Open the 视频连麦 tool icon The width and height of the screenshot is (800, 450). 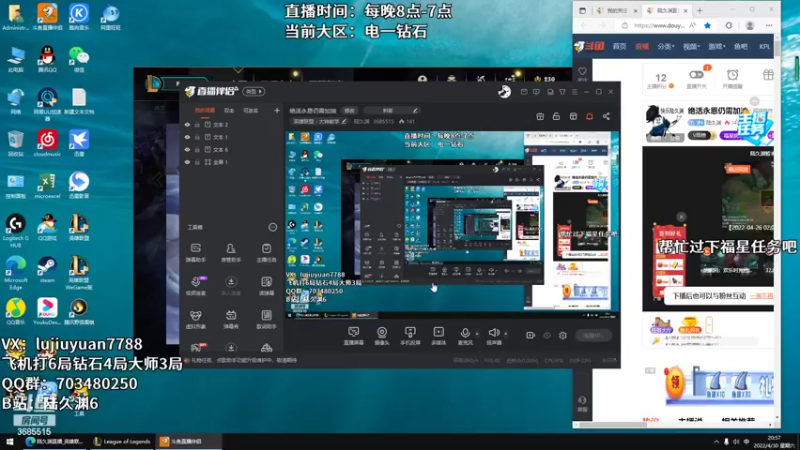[195, 286]
